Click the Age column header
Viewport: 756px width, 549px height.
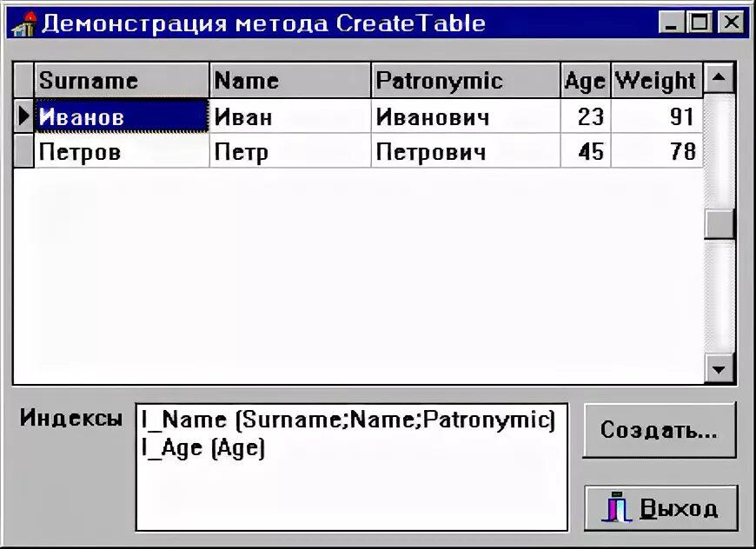pos(586,80)
